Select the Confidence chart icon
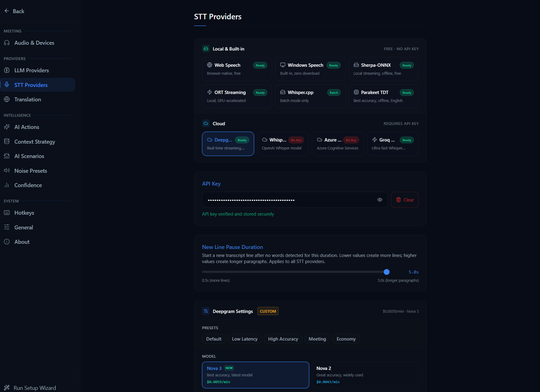This screenshot has width=540, height=392. tap(7, 185)
